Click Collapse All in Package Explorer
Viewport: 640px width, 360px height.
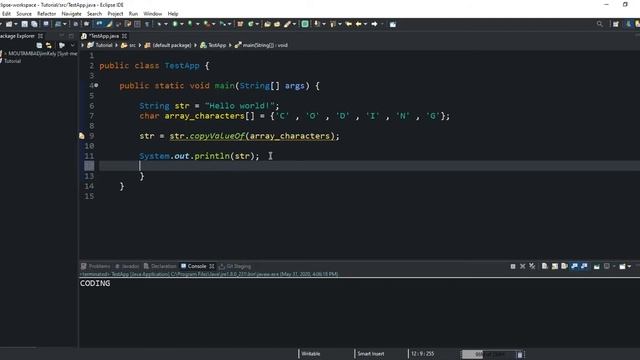click(x=39, y=45)
